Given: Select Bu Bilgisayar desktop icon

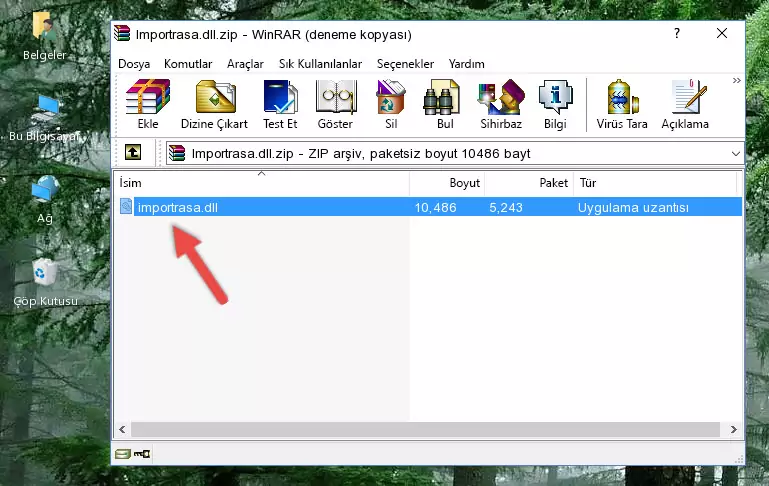Looking at the screenshot, I should [x=45, y=118].
